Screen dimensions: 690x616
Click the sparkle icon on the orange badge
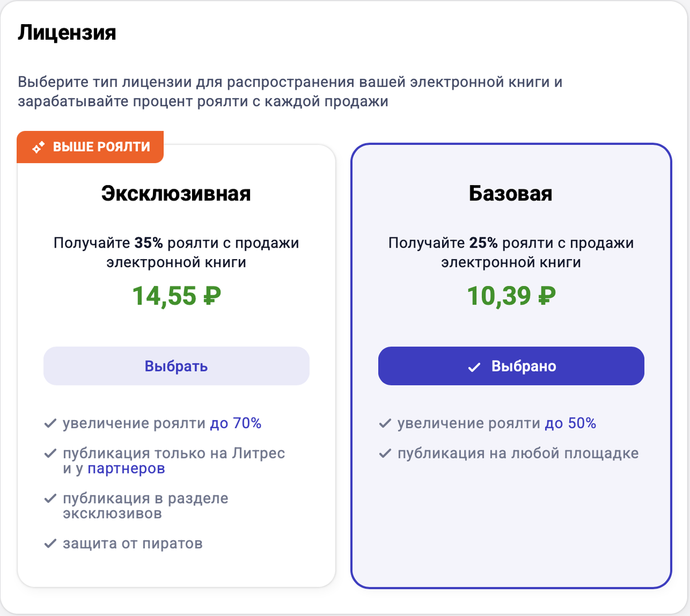click(38, 147)
